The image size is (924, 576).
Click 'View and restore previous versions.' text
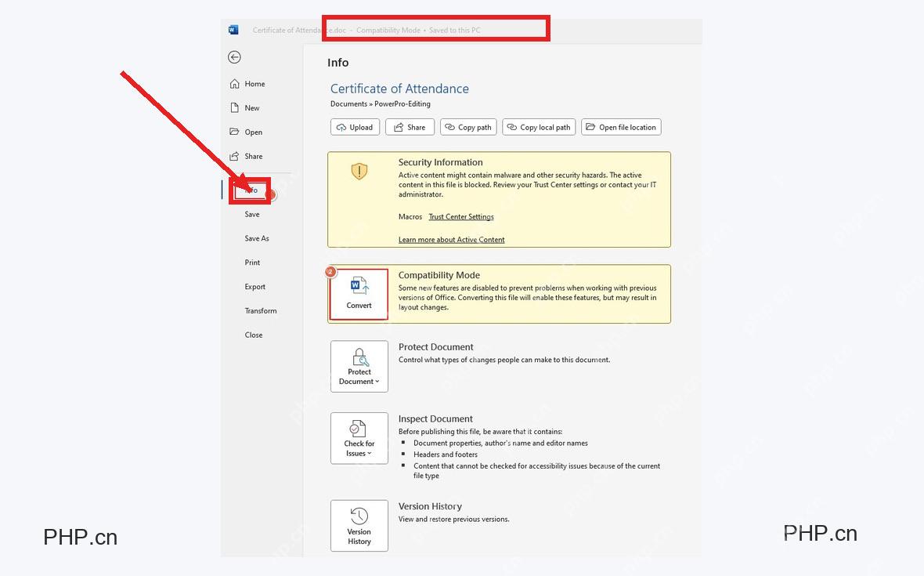453,520
